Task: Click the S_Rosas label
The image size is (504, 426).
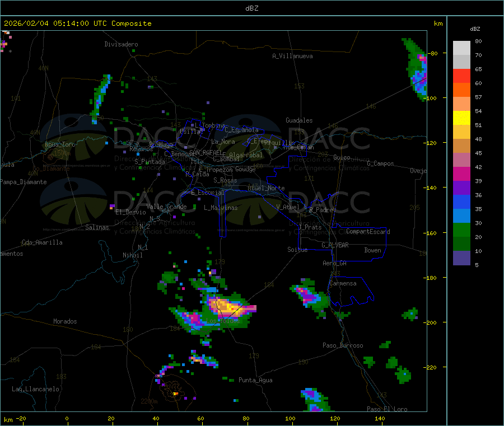Action: [225, 180]
